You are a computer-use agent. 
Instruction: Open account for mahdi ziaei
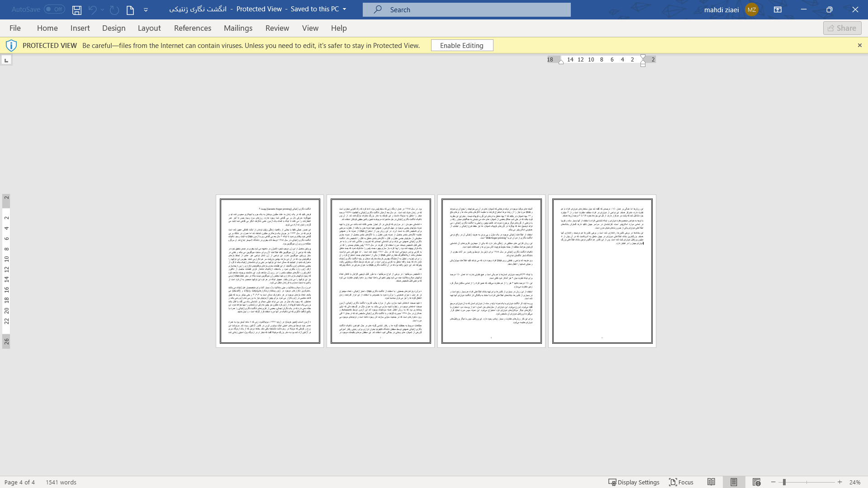pos(721,9)
